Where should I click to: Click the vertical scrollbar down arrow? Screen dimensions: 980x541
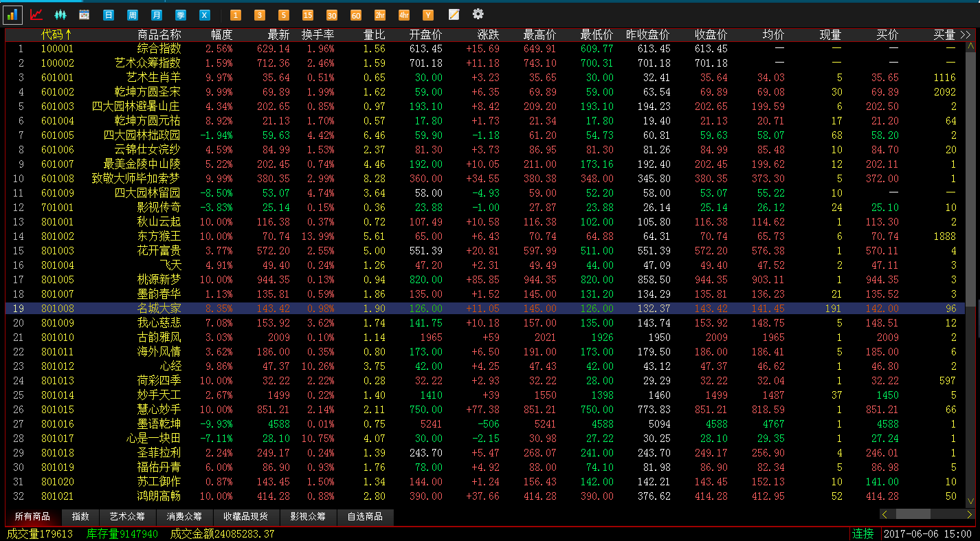[970, 502]
